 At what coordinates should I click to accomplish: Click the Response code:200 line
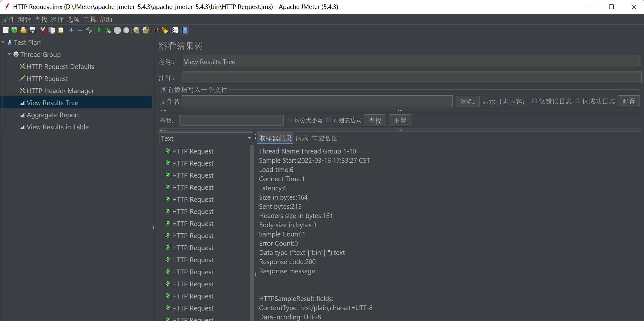click(287, 262)
